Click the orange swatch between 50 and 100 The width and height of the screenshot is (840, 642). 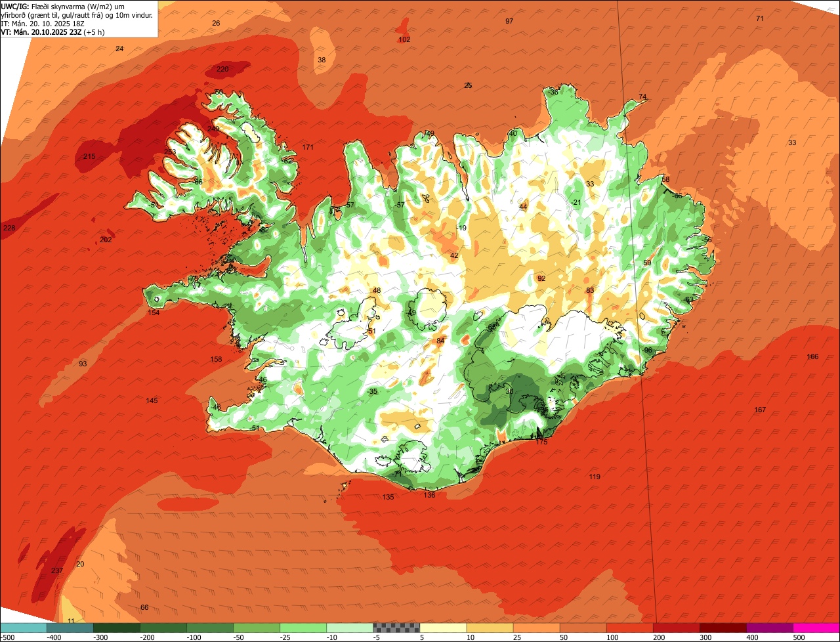[x=583, y=628]
